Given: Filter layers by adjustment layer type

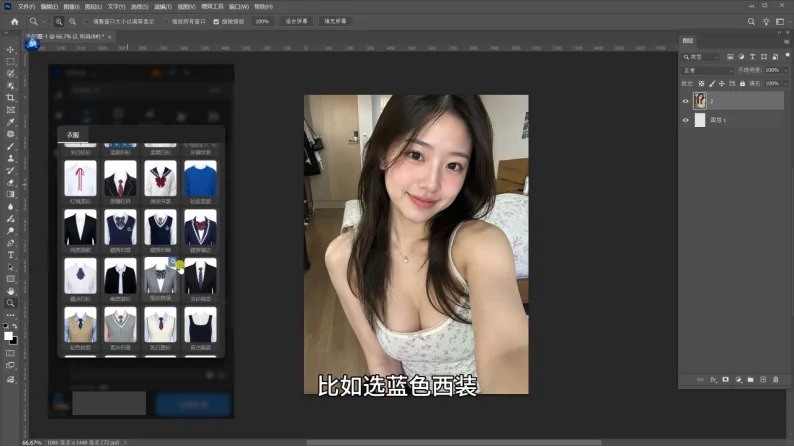Looking at the screenshot, I should click(x=741, y=57).
